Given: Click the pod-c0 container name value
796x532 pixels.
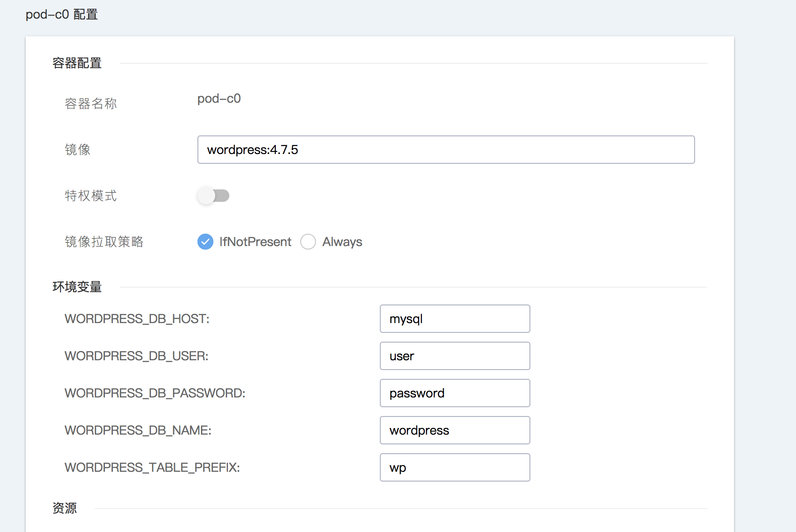Looking at the screenshot, I should tap(219, 99).
